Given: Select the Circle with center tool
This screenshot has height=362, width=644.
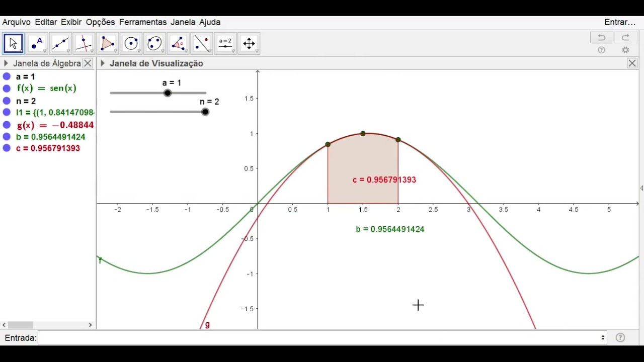Looking at the screenshot, I should pos(131,44).
